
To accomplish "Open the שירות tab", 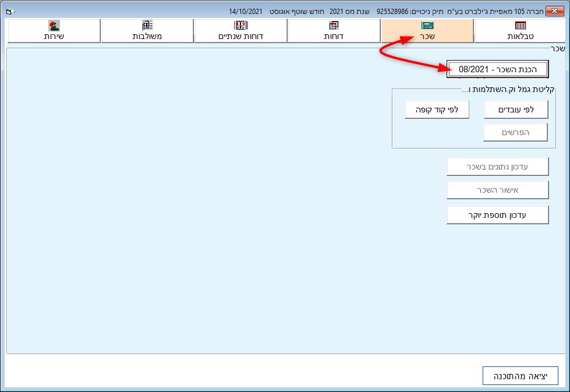I will click(x=54, y=31).
